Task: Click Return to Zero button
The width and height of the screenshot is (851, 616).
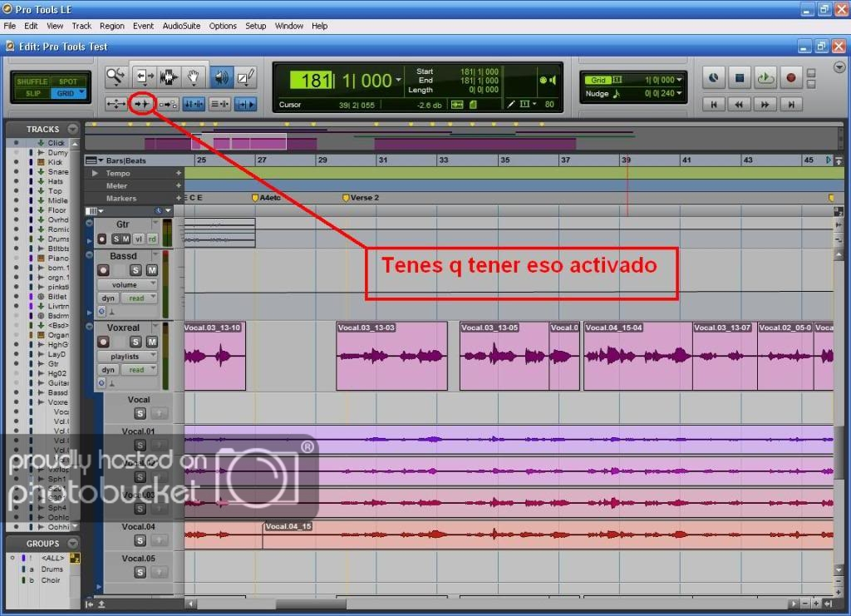Action: pos(713,104)
